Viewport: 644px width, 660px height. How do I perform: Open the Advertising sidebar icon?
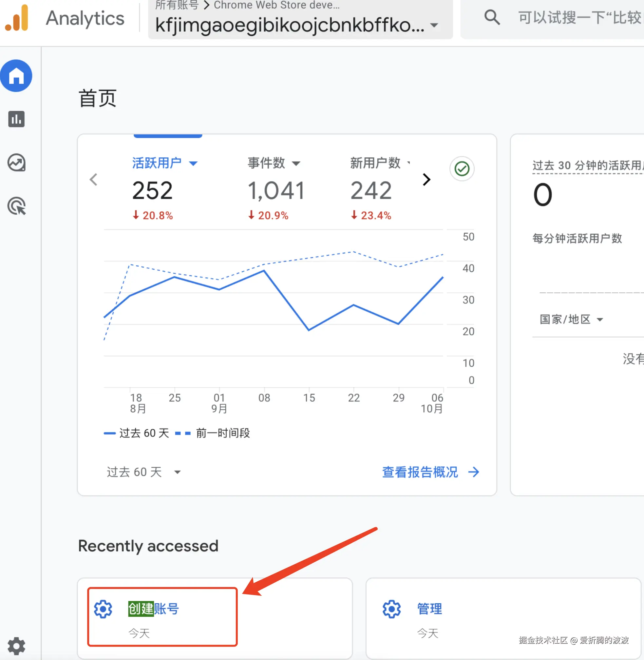tap(17, 206)
